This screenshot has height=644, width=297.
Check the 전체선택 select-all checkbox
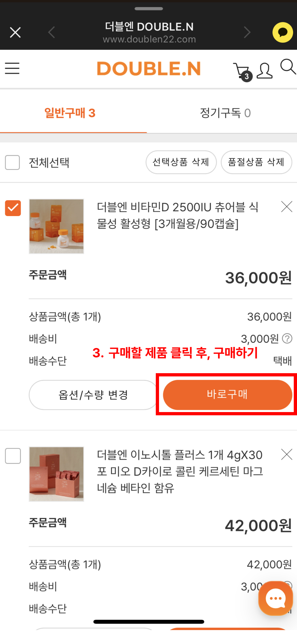13,162
